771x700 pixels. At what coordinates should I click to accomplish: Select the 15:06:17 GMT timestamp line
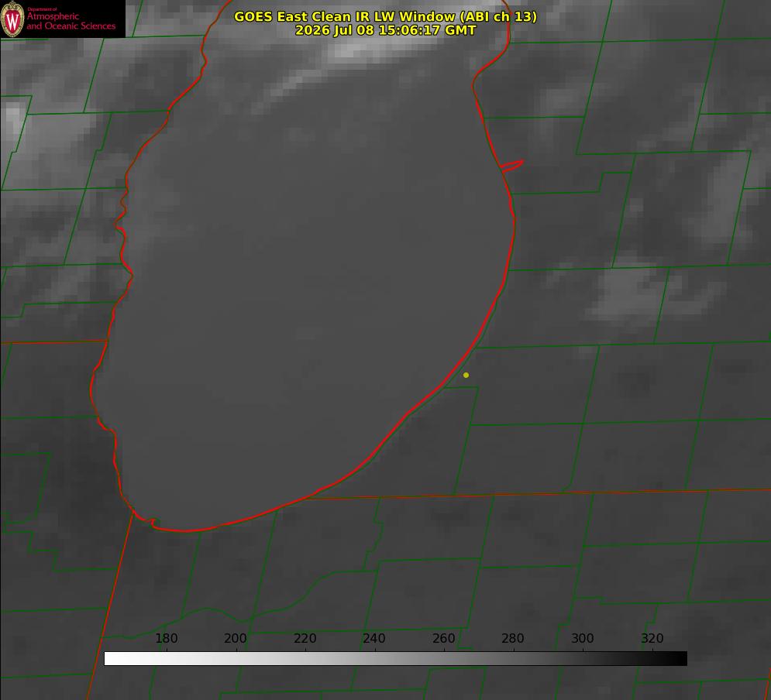click(386, 30)
